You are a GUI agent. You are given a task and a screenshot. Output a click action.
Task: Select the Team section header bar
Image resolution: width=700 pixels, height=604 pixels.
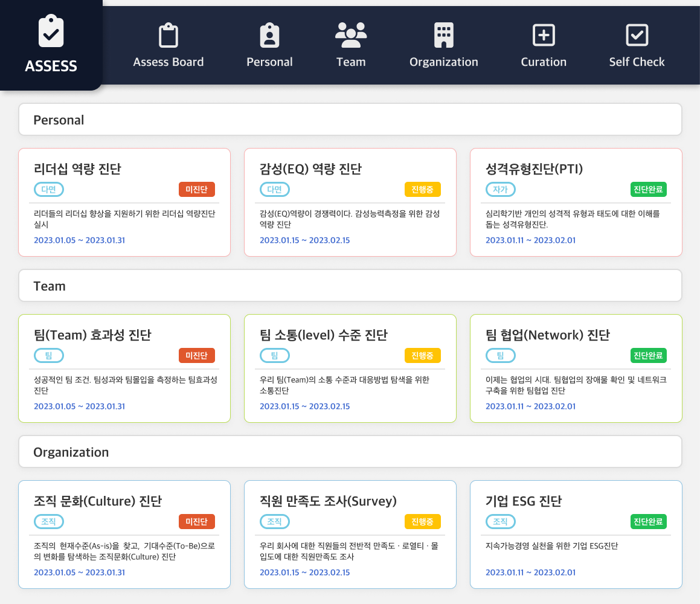point(350,286)
